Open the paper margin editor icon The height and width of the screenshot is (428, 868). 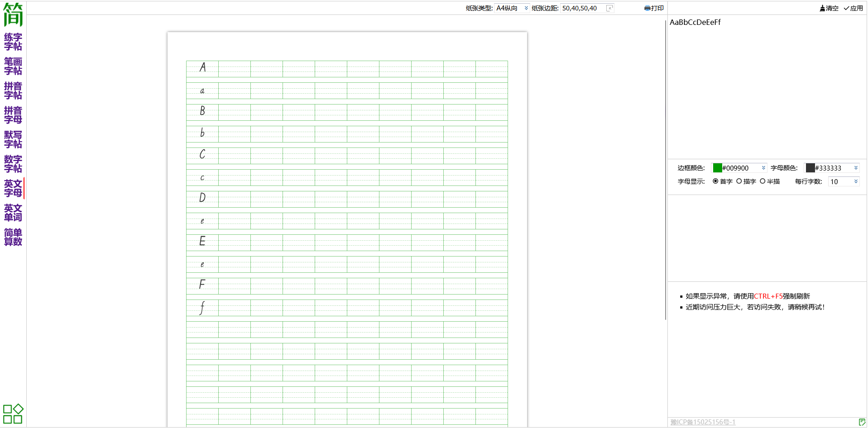pyautogui.click(x=609, y=8)
